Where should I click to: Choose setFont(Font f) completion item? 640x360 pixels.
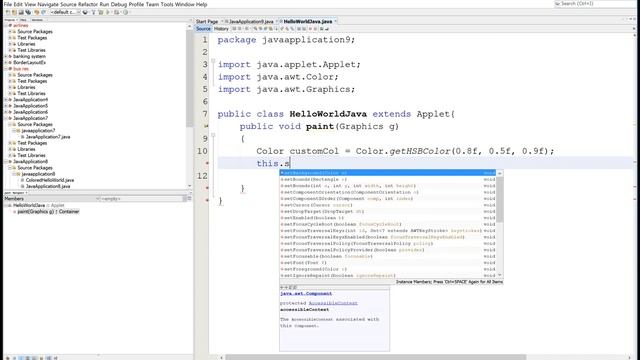(x=388, y=263)
